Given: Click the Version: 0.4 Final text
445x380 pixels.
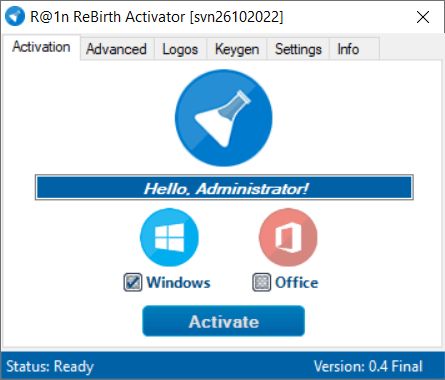Looking at the screenshot, I should 368,366.
